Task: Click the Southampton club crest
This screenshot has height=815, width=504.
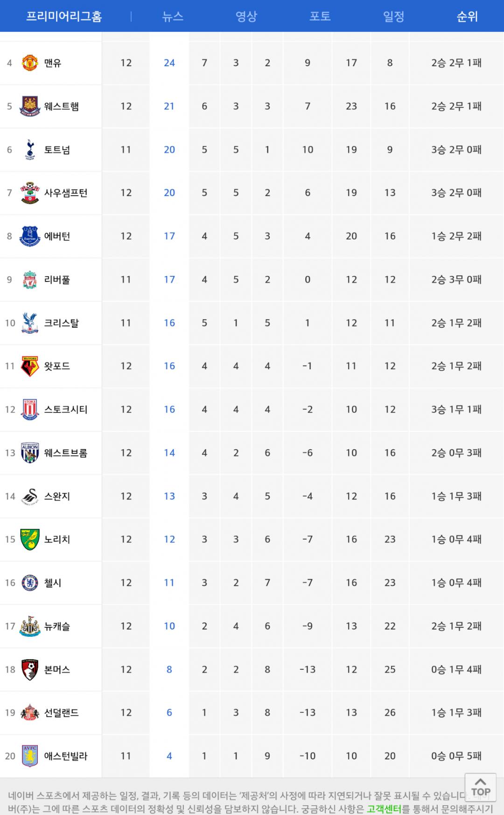Action: tap(30, 193)
